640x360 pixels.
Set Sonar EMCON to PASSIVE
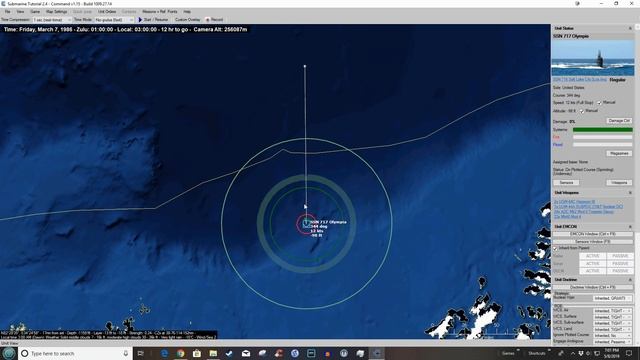pos(620,264)
